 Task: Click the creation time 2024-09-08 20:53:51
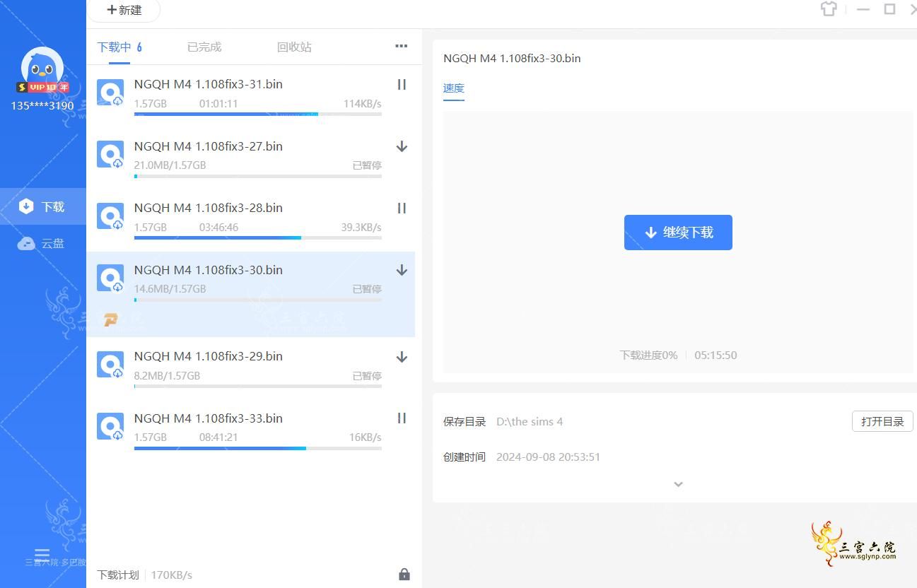(548, 457)
